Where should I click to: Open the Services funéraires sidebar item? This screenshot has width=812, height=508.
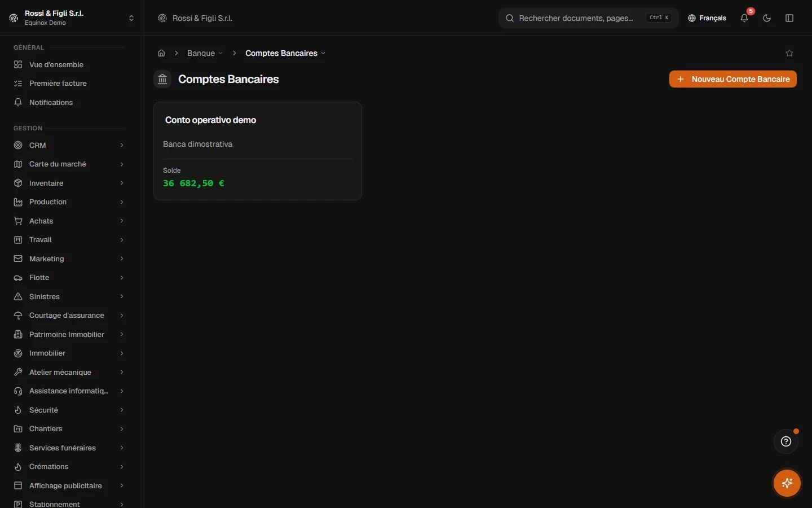(69, 448)
